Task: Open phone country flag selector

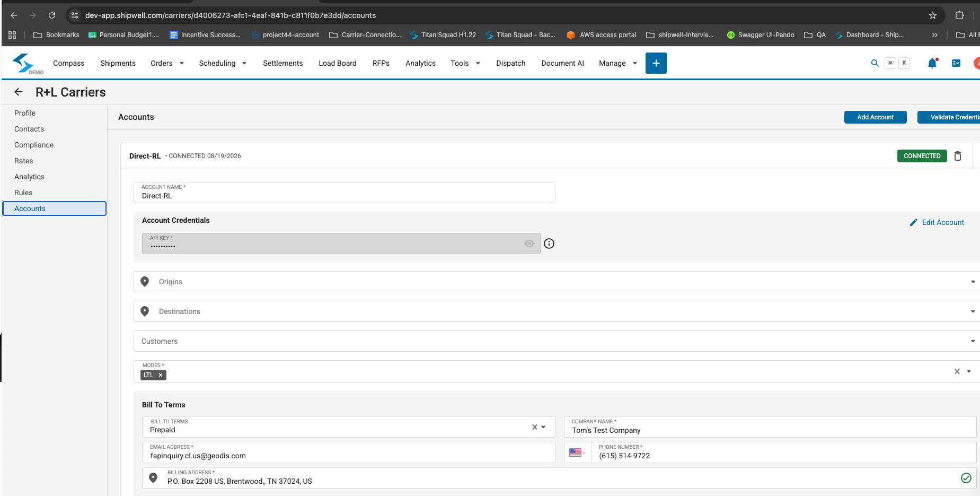Action: [577, 453]
